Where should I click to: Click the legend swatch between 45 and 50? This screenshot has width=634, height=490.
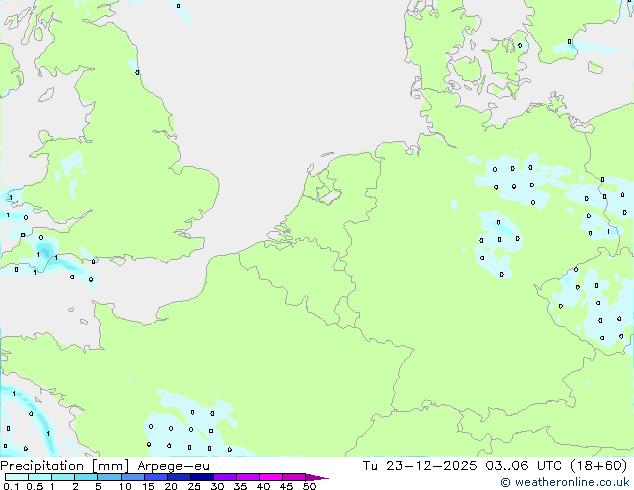294,477
